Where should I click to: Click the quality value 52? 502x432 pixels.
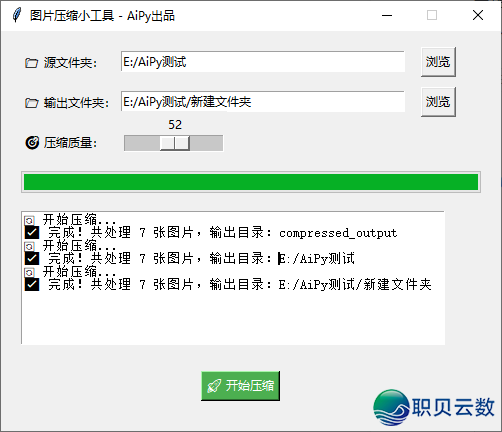point(175,125)
